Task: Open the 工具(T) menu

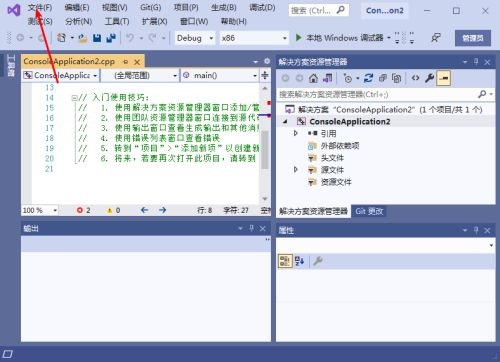Action: pyautogui.click(x=117, y=22)
